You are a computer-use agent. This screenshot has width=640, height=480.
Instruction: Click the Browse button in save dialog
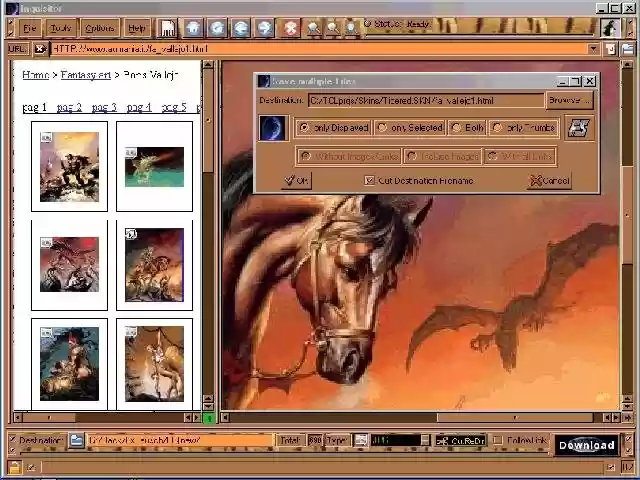[569, 100]
